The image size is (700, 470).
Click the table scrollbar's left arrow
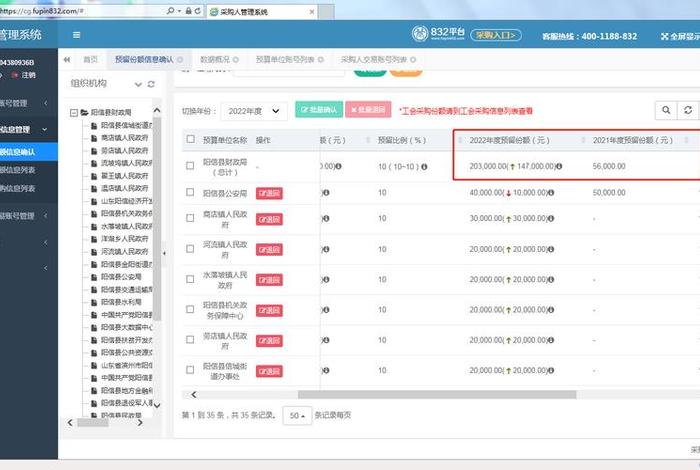point(194,395)
